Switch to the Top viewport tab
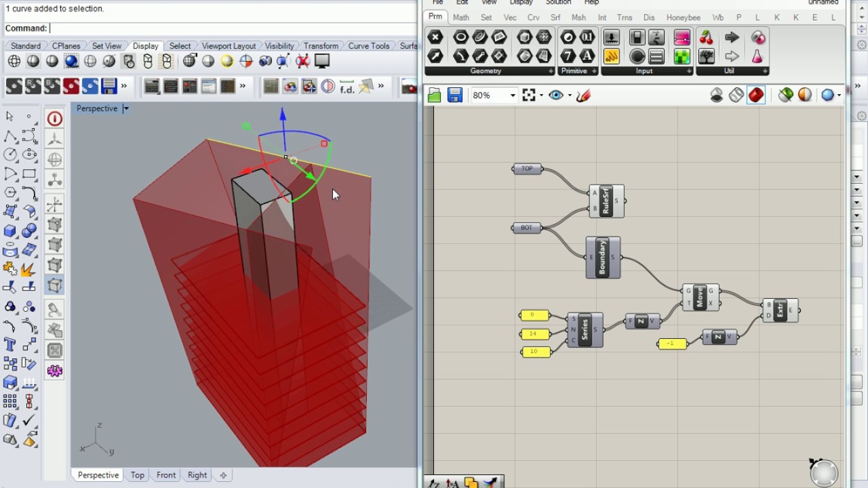868x488 pixels. (x=138, y=475)
